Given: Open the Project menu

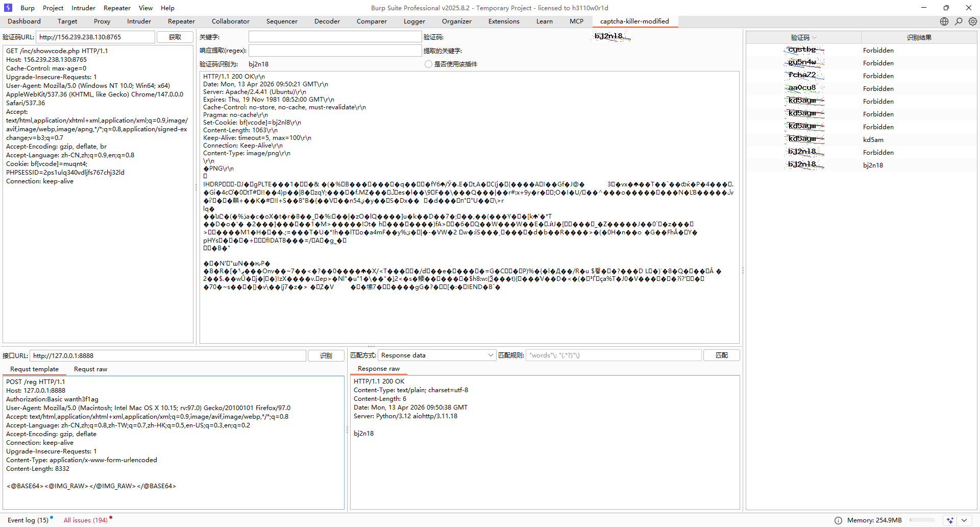Looking at the screenshot, I should tap(53, 8).
